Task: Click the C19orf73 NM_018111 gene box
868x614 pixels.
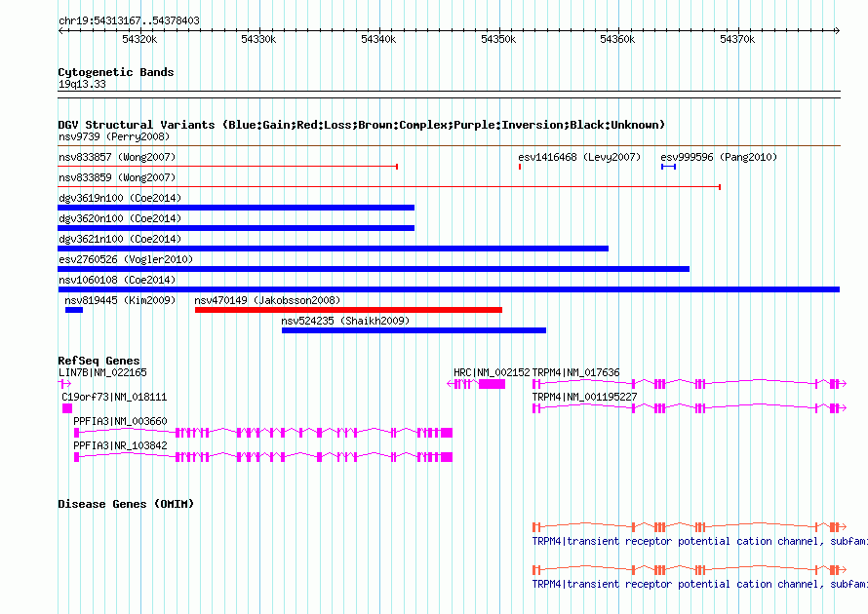Action: [67, 408]
